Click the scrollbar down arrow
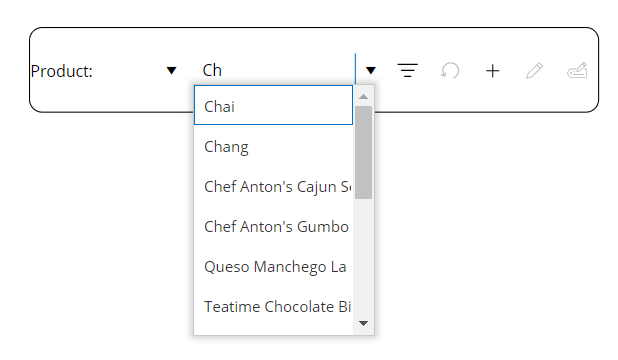Viewport: 618px width, 360px height. pos(363,323)
